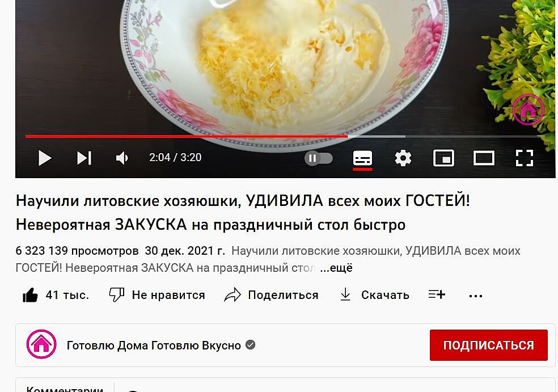
Task: Enter fullscreen mode
Action: [x=525, y=158]
